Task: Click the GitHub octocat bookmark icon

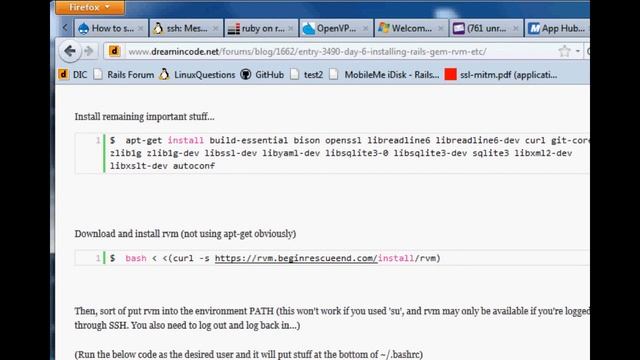Action: click(x=246, y=74)
